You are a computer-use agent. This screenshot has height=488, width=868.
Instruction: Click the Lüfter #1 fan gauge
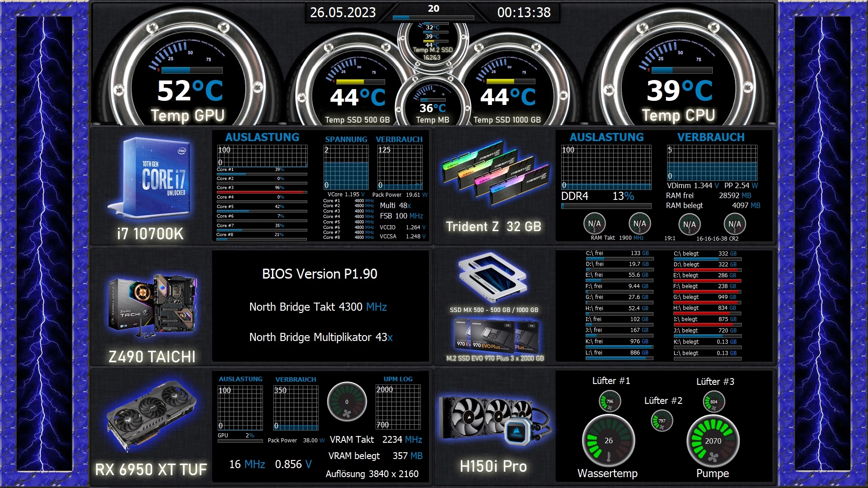[x=610, y=401]
